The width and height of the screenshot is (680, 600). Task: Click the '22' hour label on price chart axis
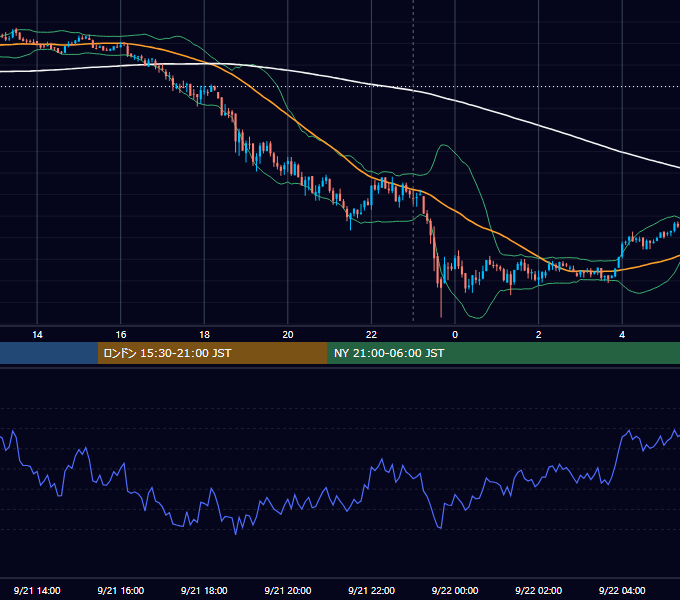(371, 335)
